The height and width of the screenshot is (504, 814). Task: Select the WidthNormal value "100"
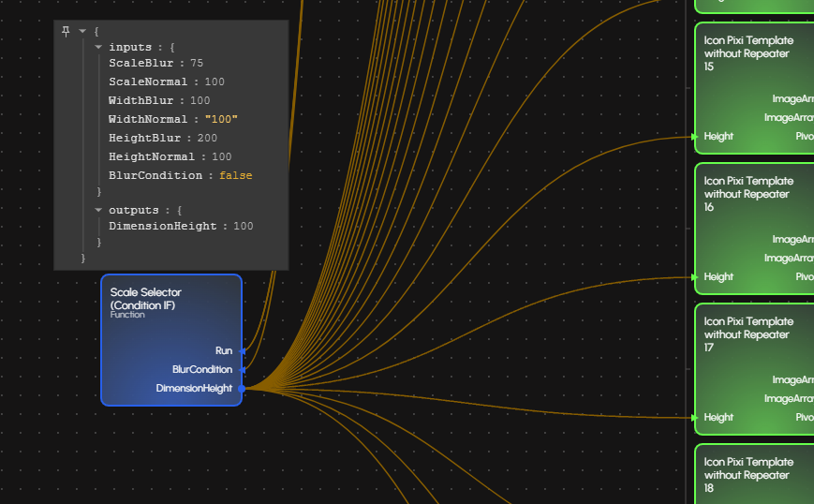coord(221,119)
